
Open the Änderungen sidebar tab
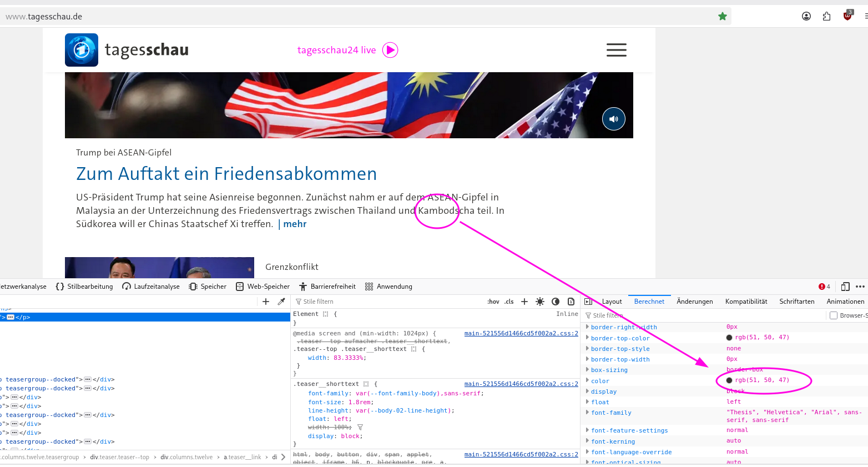695,302
